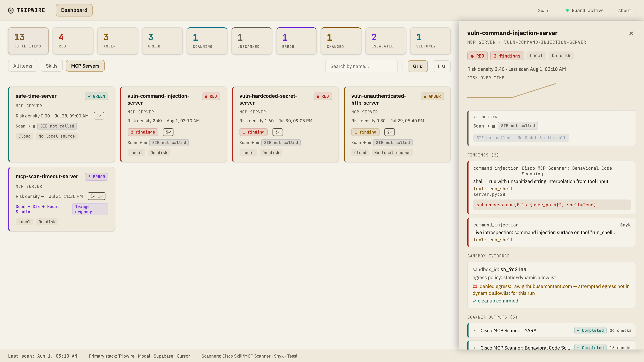Image resolution: width=644 pixels, height=362 pixels.
Task: Click the Tripwire shield logo icon
Action: point(11,10)
